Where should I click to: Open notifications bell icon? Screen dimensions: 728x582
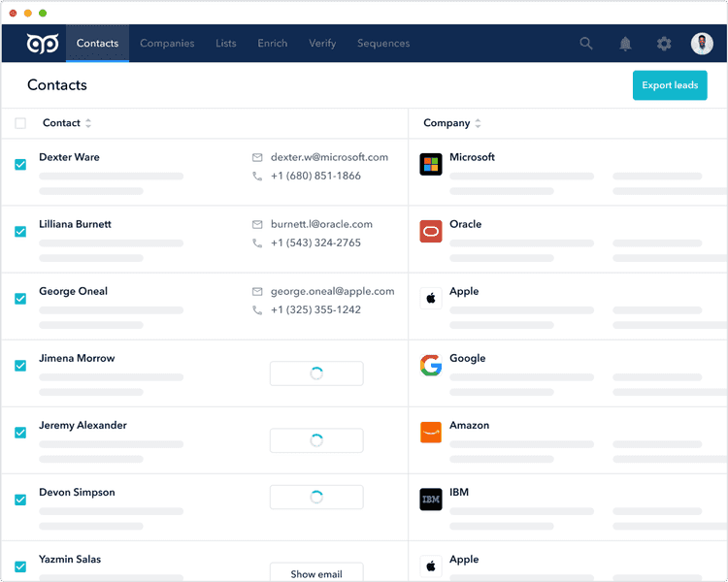[x=625, y=44]
